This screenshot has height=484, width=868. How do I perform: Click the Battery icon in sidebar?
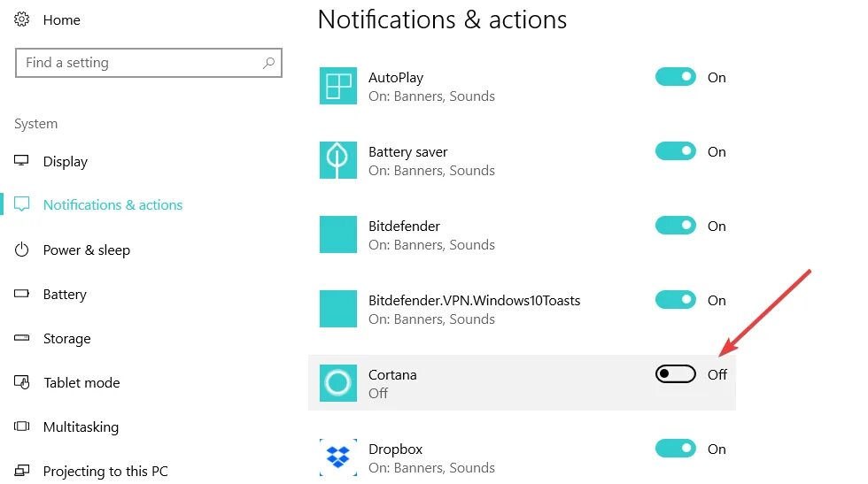[21, 294]
